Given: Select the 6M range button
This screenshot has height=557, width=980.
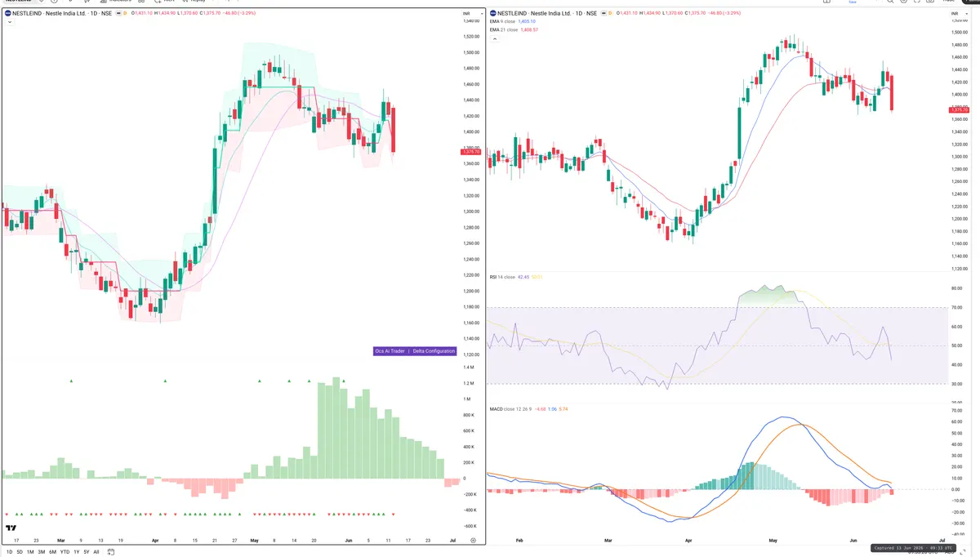Looking at the screenshot, I should pyautogui.click(x=52, y=552).
